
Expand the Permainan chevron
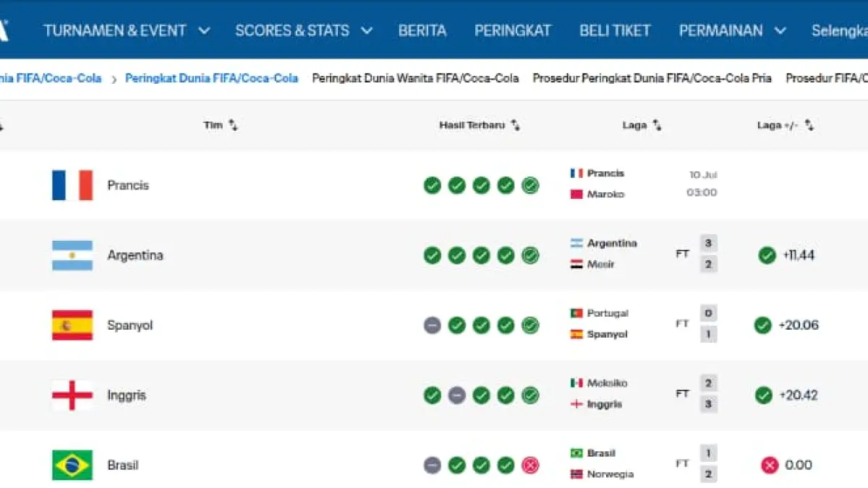click(780, 31)
